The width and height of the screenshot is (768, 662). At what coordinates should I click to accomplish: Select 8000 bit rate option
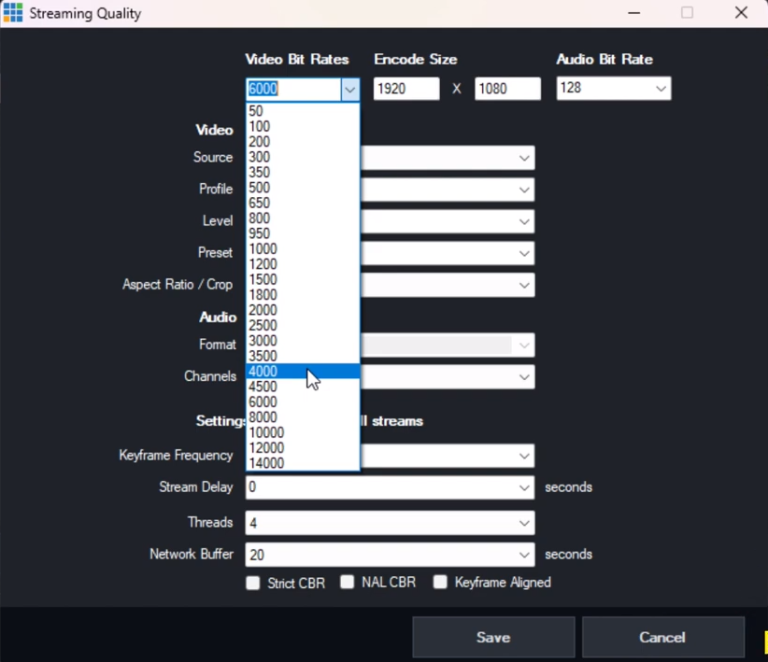(303, 417)
